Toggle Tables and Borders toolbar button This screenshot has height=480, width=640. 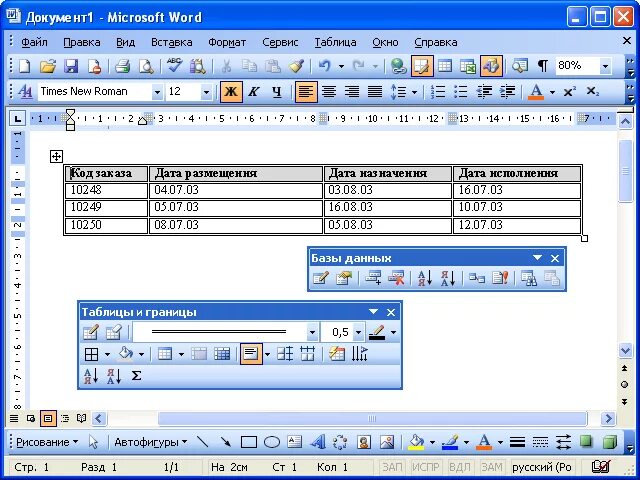422,66
